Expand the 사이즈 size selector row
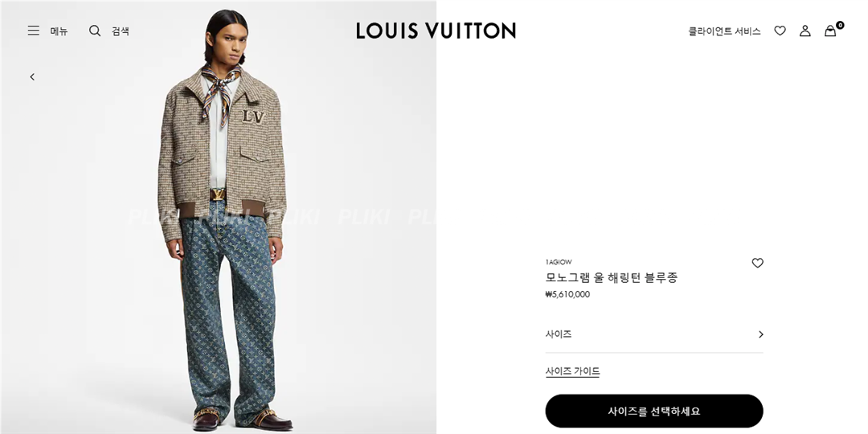The height and width of the screenshot is (434, 868). click(653, 334)
